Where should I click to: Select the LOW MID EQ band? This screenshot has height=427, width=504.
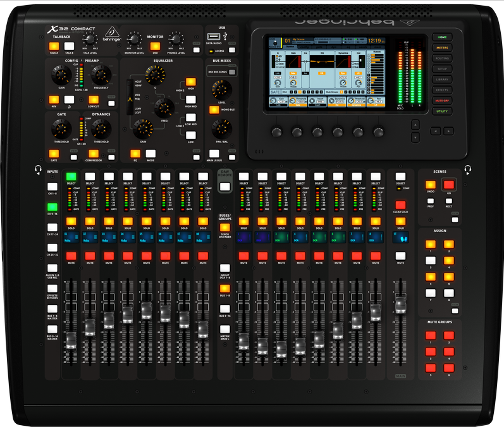(190, 118)
